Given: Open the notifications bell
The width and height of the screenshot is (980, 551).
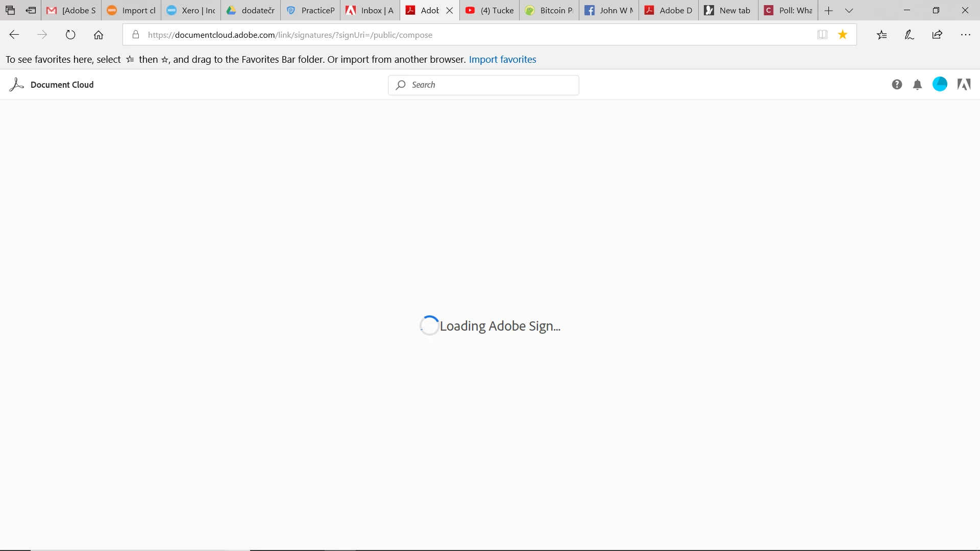Looking at the screenshot, I should 917,85.
